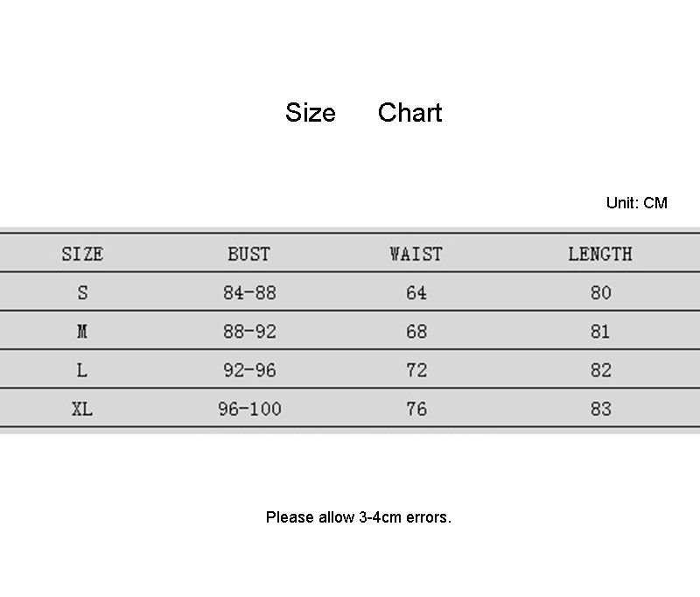700x597 pixels.
Task: Click the WAIST column header
Action: coord(416,254)
